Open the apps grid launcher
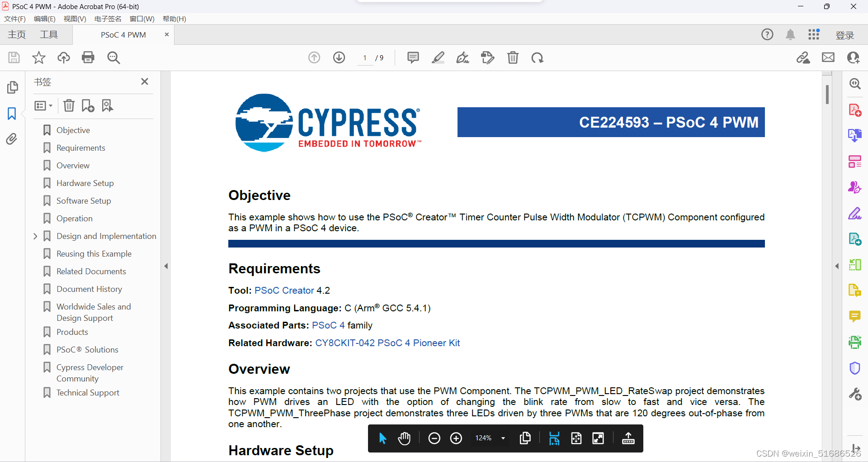The height and width of the screenshot is (462, 868). coord(814,34)
